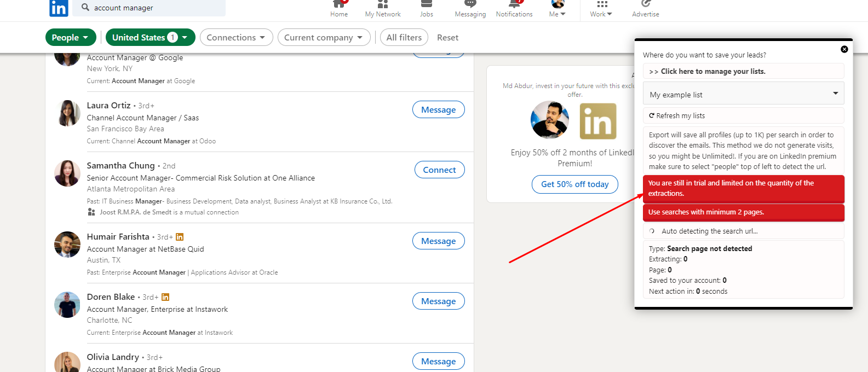Click 'Search page not detected' text

[x=709, y=248]
